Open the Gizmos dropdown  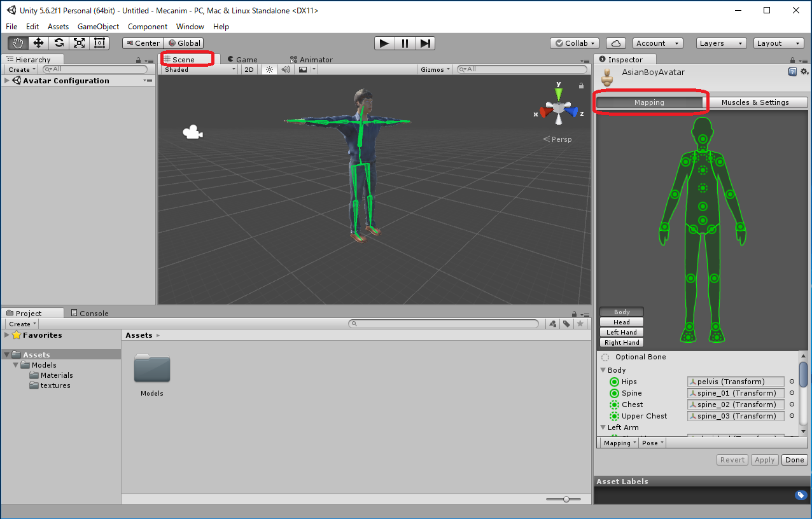[x=435, y=69]
